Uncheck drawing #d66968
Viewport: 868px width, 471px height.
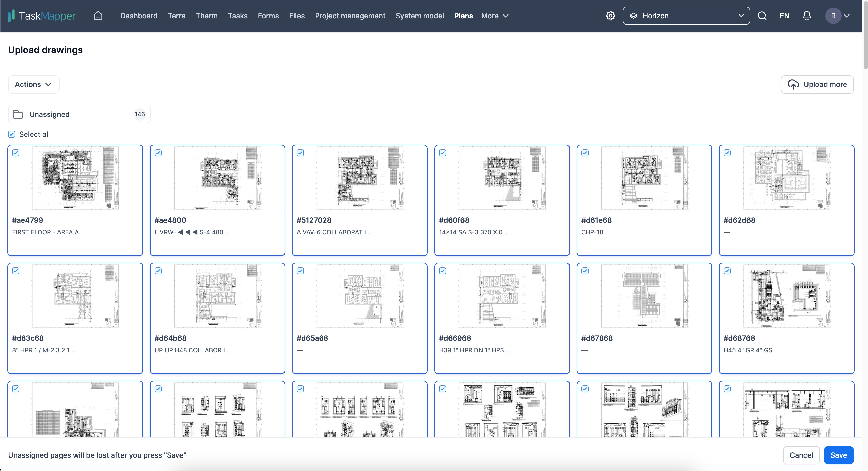pos(443,271)
